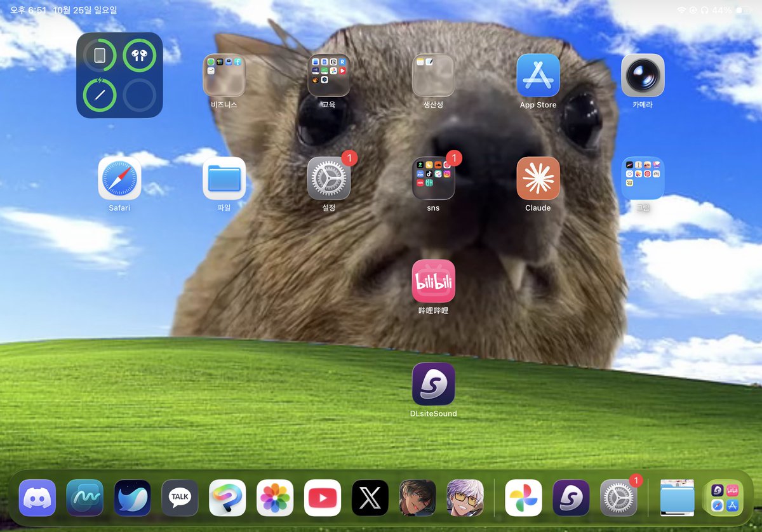Launch the App Store
Screen dimensions: 762x532
(538, 76)
